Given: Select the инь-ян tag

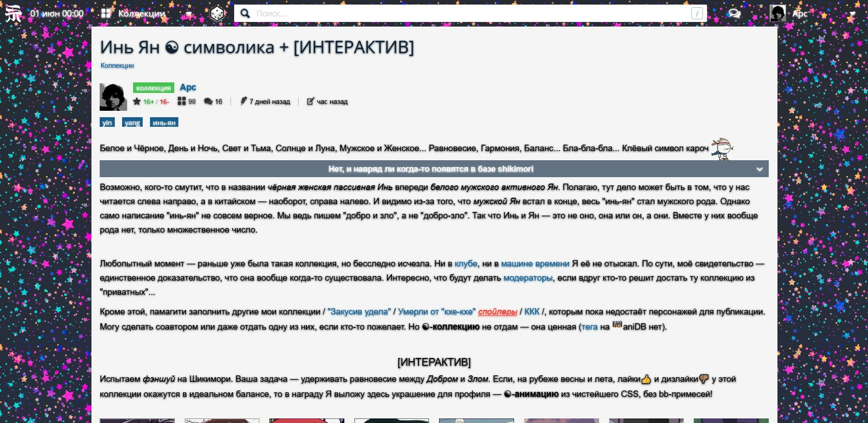Looking at the screenshot, I should [x=164, y=123].
